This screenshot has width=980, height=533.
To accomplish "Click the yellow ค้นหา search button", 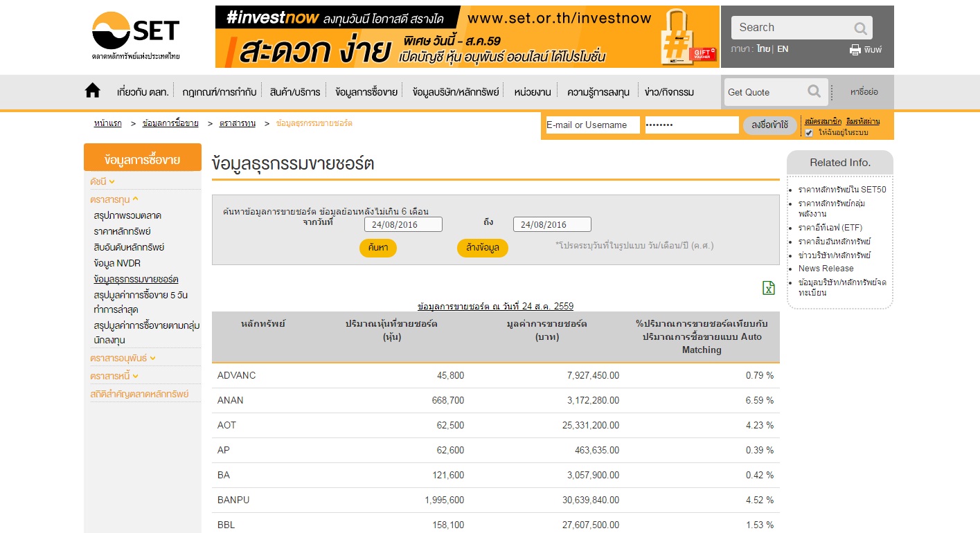I will (378, 248).
